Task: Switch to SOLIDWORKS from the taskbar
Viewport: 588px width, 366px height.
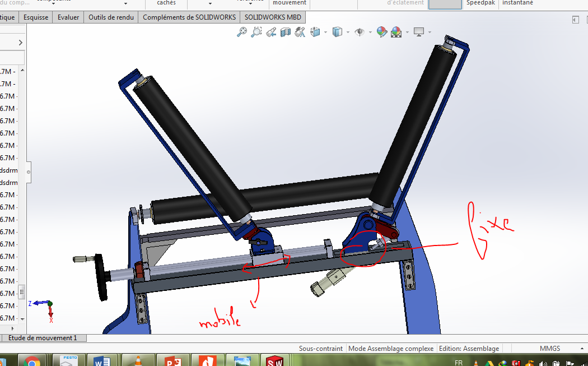Action: click(x=274, y=361)
